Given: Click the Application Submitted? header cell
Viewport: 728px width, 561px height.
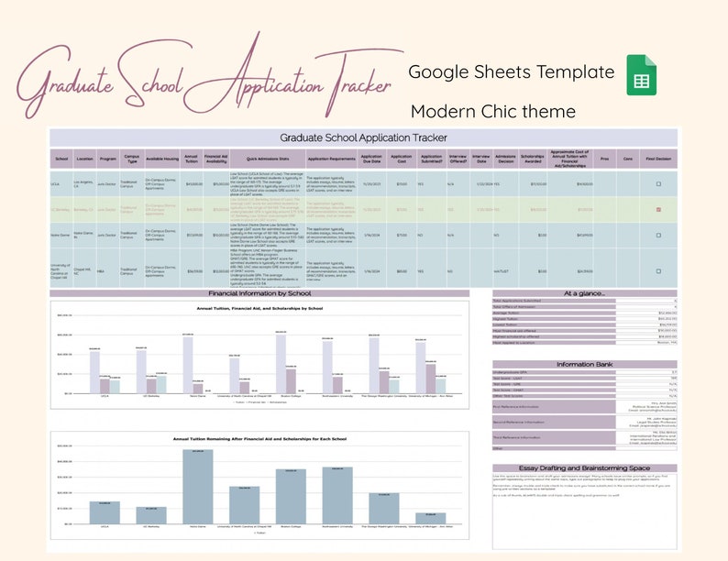Looking at the screenshot, I should click(431, 159).
